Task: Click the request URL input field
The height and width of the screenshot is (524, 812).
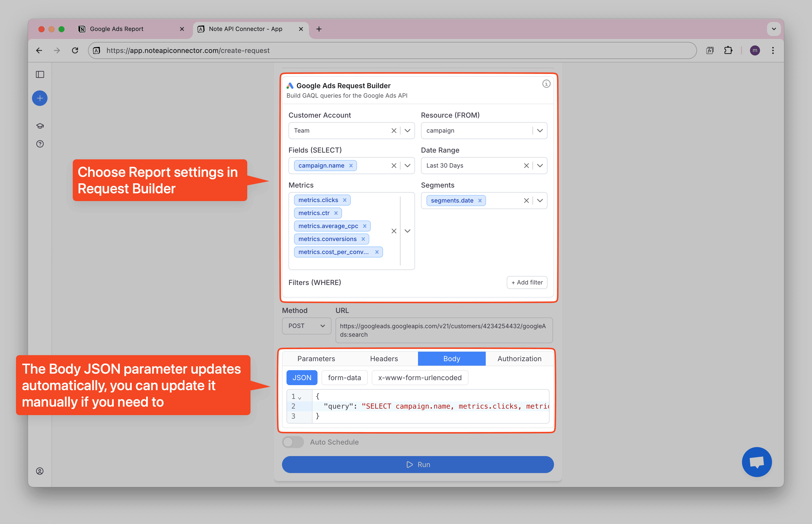Action: coord(444,330)
